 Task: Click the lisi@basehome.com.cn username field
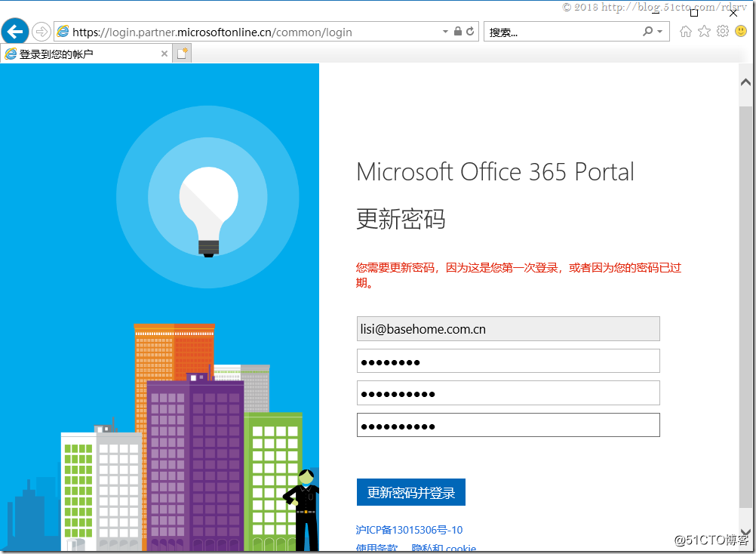[x=509, y=329]
